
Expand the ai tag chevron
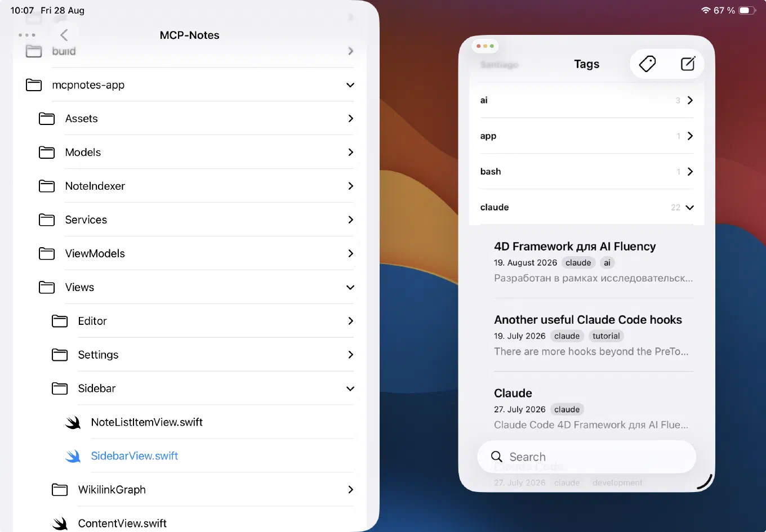(690, 100)
